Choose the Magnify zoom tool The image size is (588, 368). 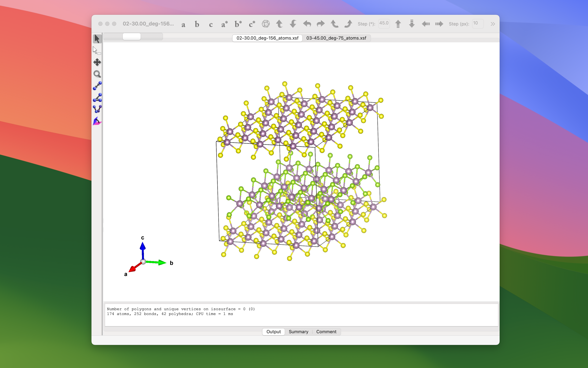pos(97,74)
